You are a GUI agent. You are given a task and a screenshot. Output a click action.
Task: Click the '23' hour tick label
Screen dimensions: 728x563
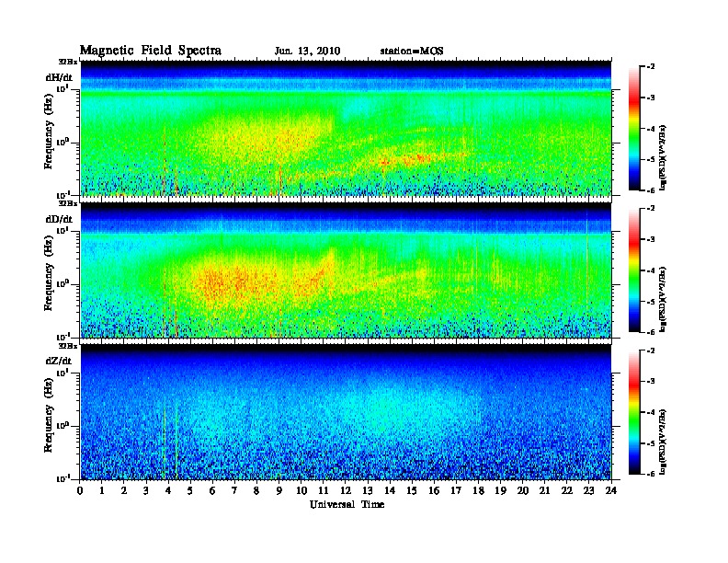(x=589, y=490)
